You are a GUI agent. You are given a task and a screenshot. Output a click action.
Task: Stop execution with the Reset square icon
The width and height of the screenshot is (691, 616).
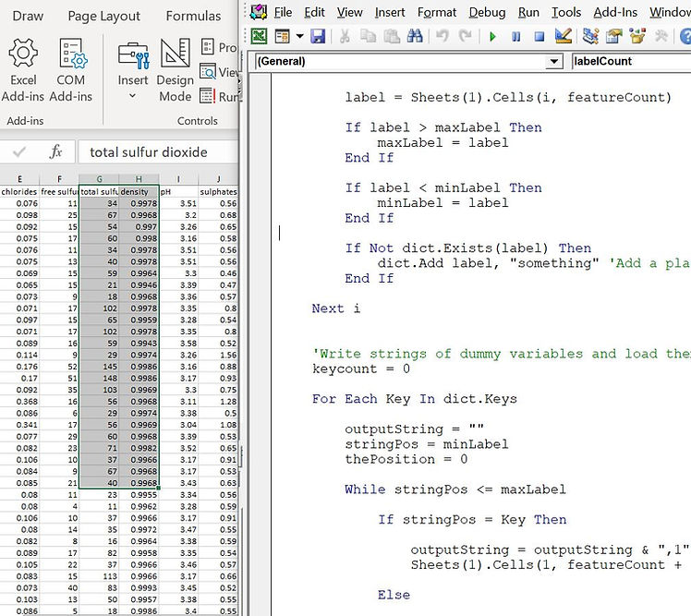tap(539, 36)
